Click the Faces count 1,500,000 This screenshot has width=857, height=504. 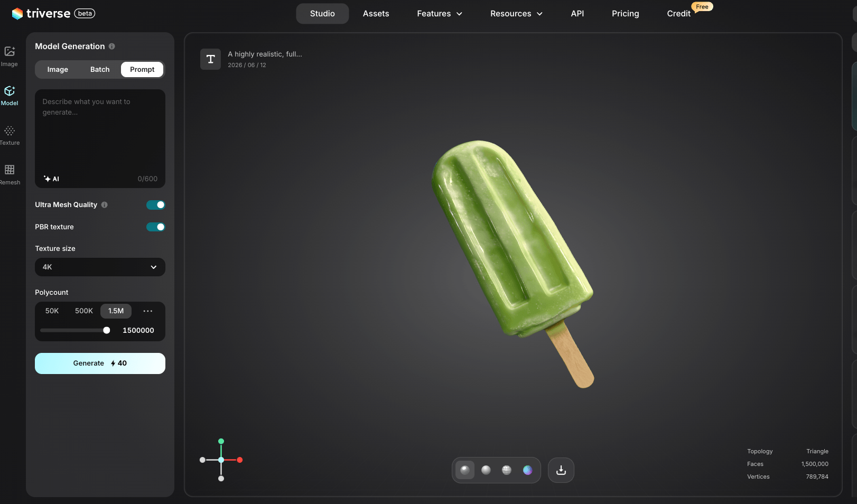815,464
